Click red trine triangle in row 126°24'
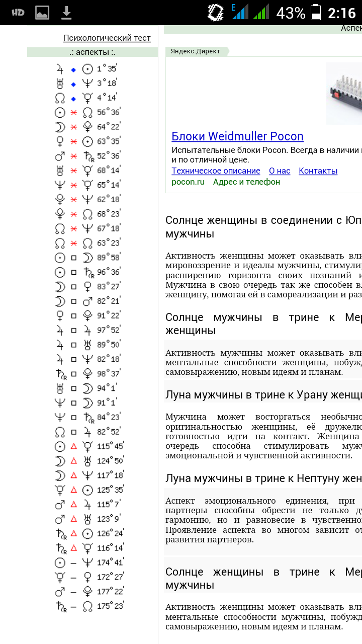The height and width of the screenshot is (644, 362). [x=73, y=534]
